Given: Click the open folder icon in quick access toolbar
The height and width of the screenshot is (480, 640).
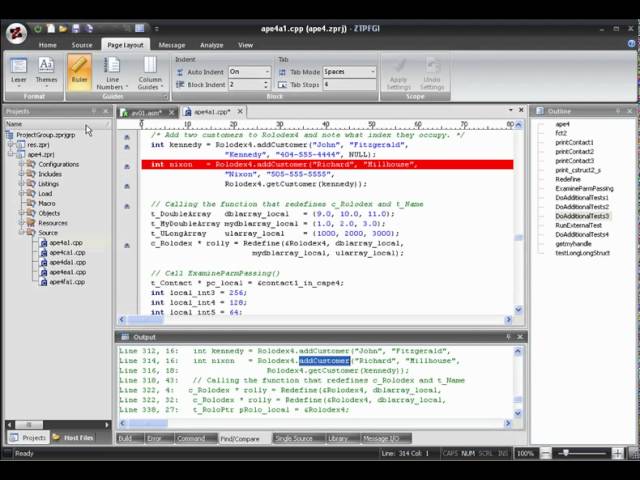Looking at the screenshot, I should (63, 29).
